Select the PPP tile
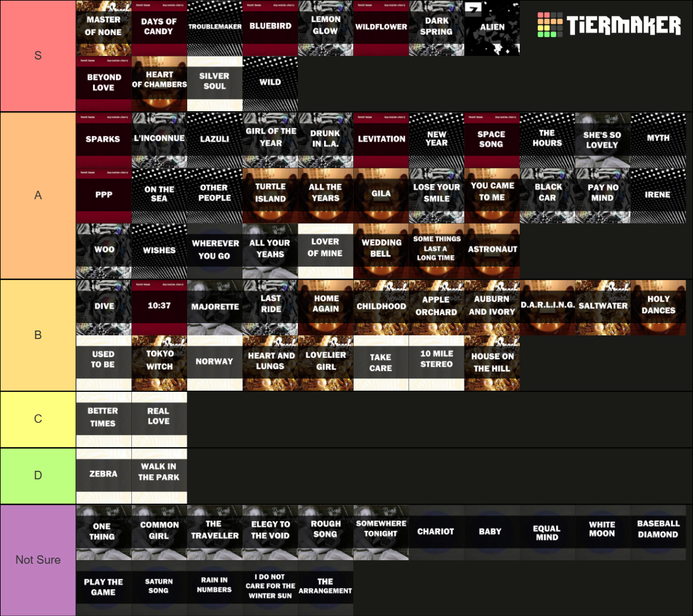 [104, 196]
